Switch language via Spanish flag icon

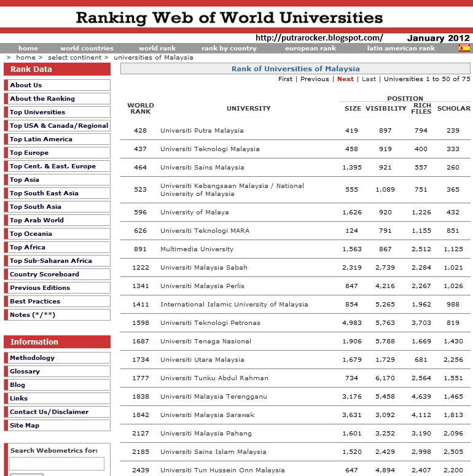tap(464, 48)
